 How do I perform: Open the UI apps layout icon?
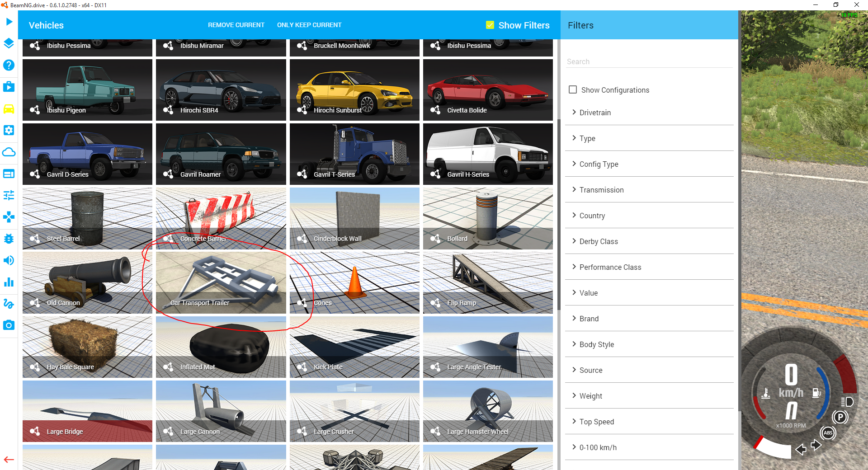tap(9, 174)
